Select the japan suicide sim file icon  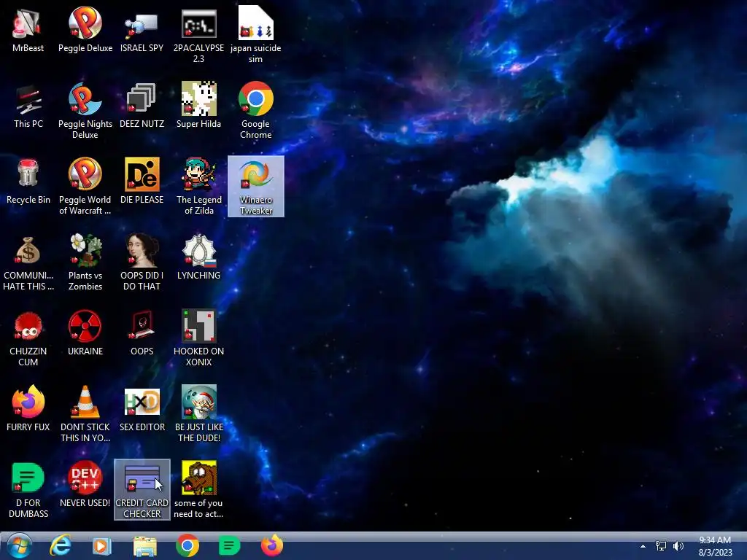(256, 34)
